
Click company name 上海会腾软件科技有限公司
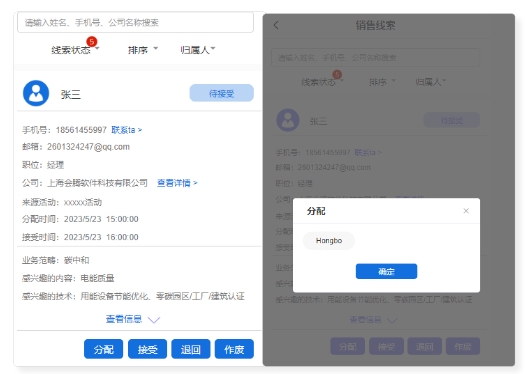(97, 183)
